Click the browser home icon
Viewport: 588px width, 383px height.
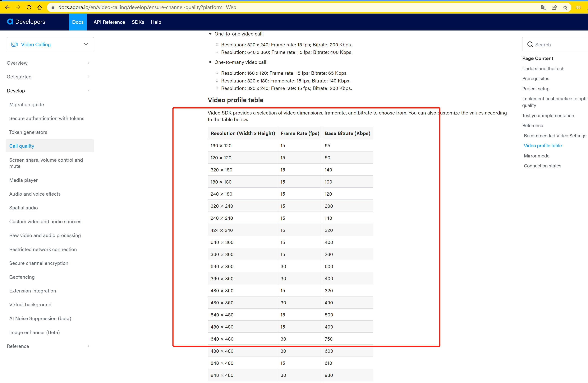[x=39, y=7]
